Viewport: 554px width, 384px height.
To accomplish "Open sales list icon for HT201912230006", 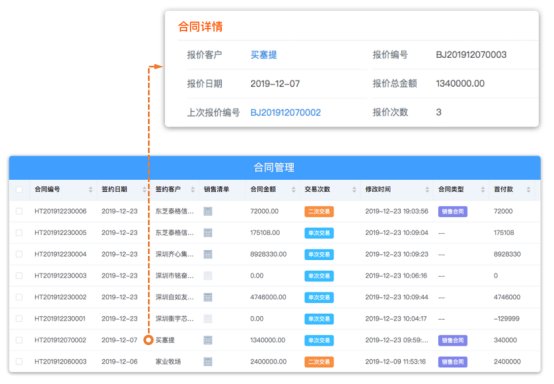I will 208,212.
